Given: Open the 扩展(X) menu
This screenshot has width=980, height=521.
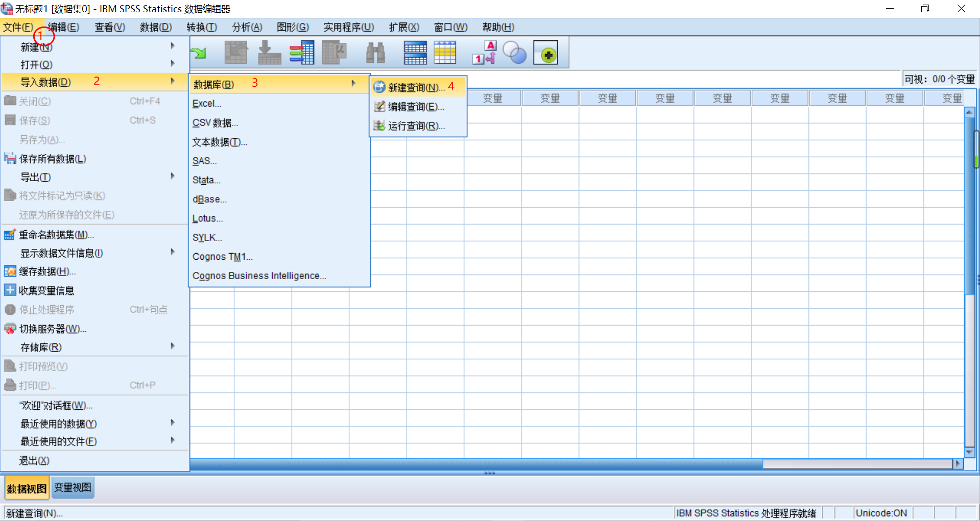Looking at the screenshot, I should tap(404, 27).
